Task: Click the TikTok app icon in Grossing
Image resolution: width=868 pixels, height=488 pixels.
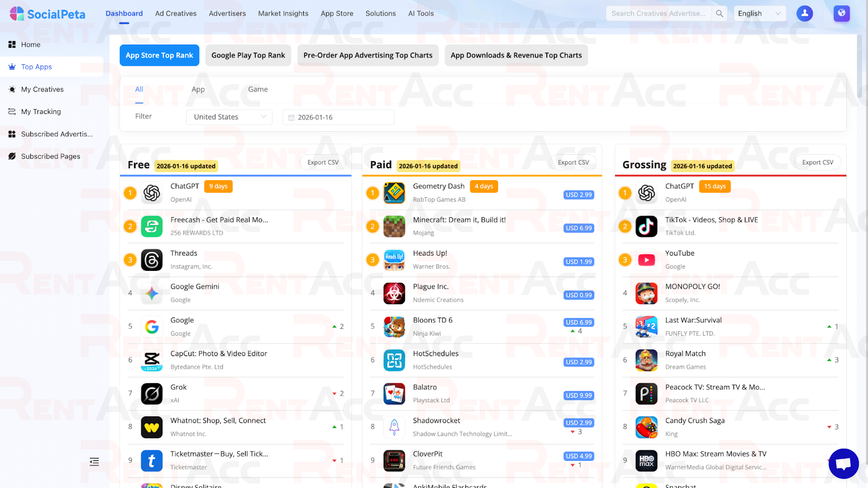Action: 646,226
